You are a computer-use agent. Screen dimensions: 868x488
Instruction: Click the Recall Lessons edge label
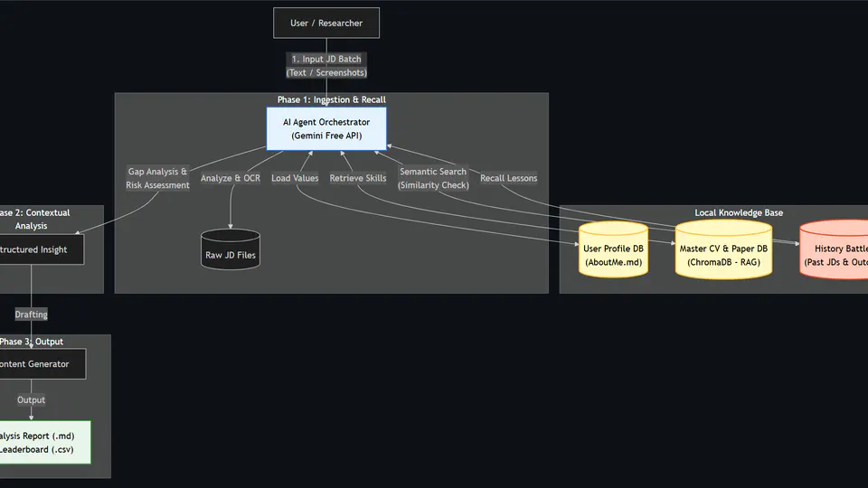[x=508, y=178]
